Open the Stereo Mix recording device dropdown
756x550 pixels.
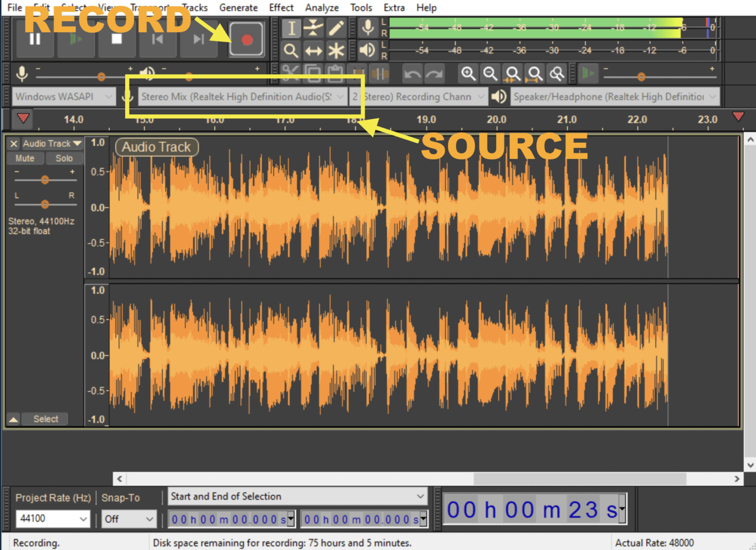[x=241, y=96]
